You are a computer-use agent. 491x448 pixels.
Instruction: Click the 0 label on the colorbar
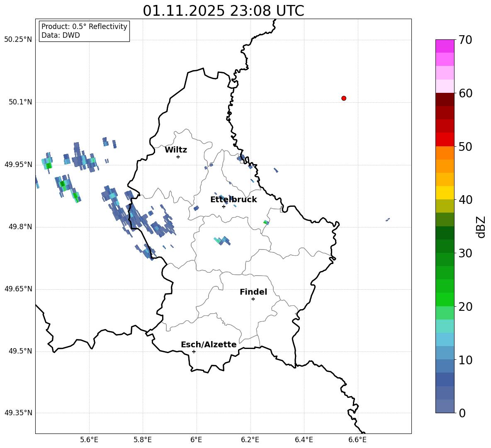[462, 413]
